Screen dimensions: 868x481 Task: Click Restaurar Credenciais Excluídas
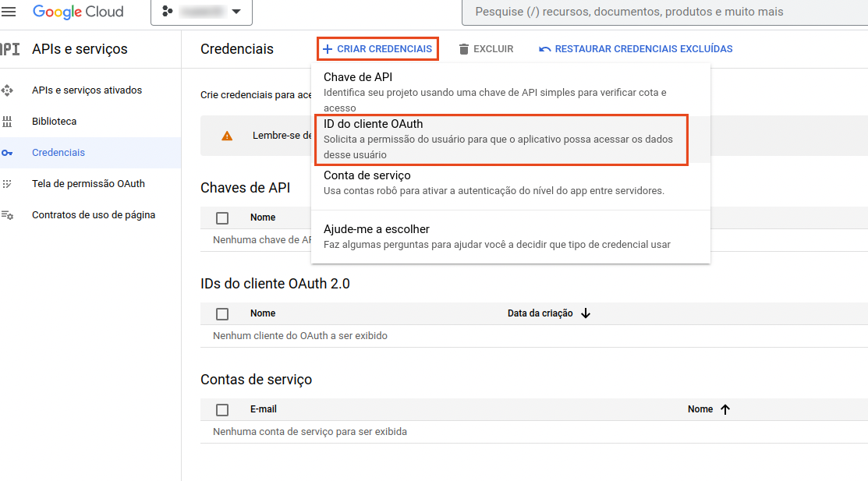click(636, 48)
